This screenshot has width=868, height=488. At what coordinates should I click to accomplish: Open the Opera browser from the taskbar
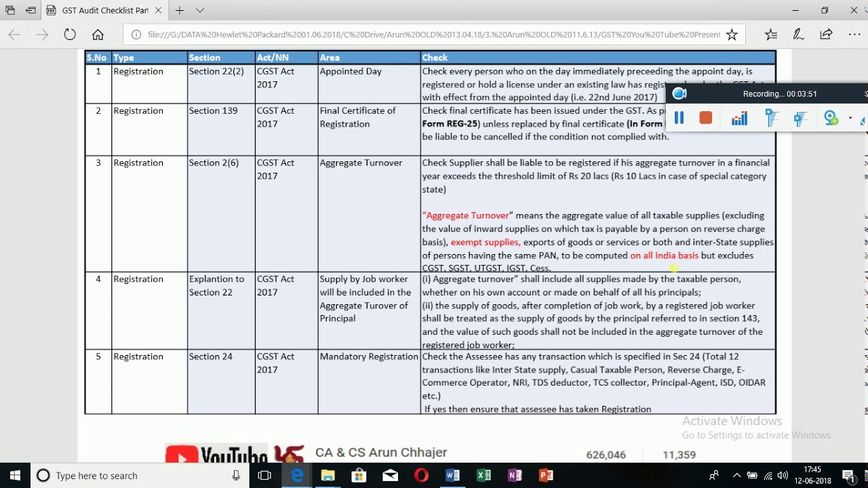coord(422,476)
